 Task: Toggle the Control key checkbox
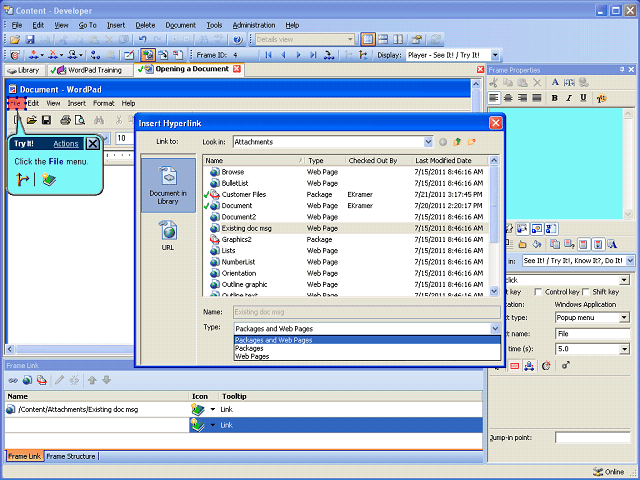[538, 292]
